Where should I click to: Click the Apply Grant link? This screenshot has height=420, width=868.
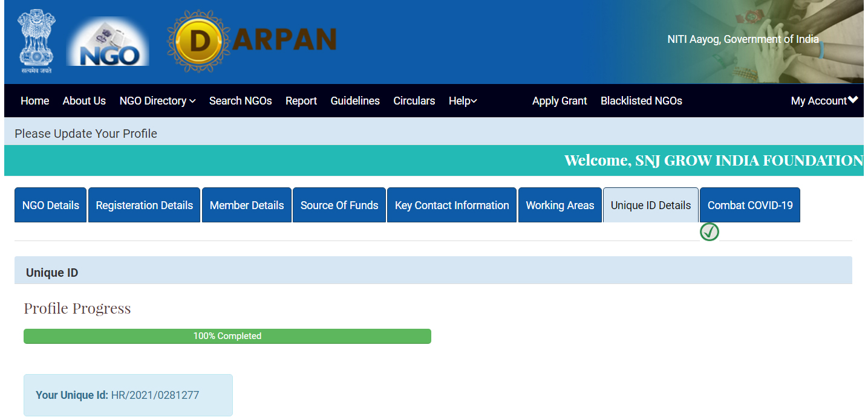(560, 101)
